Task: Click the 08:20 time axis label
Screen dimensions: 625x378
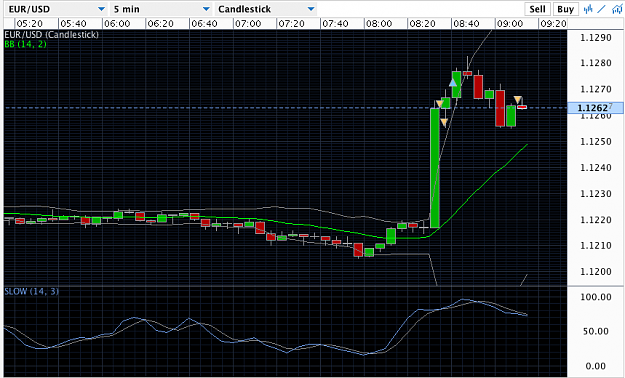Action: tap(422, 24)
